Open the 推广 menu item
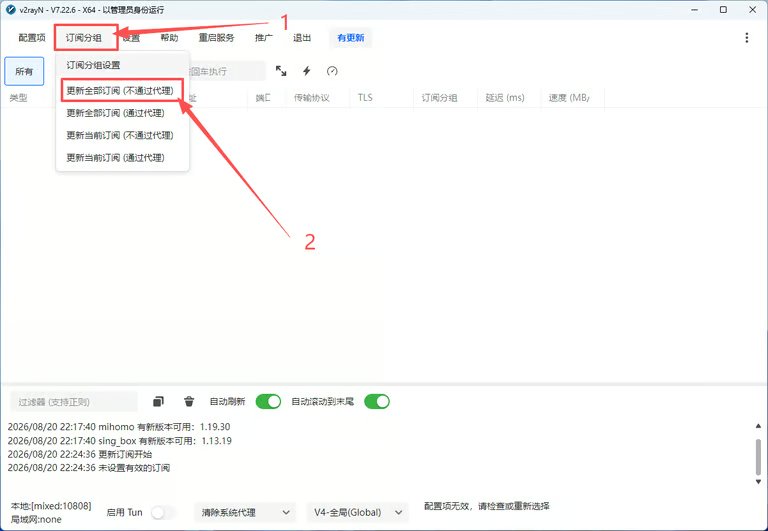The width and height of the screenshot is (768, 531). tap(264, 38)
